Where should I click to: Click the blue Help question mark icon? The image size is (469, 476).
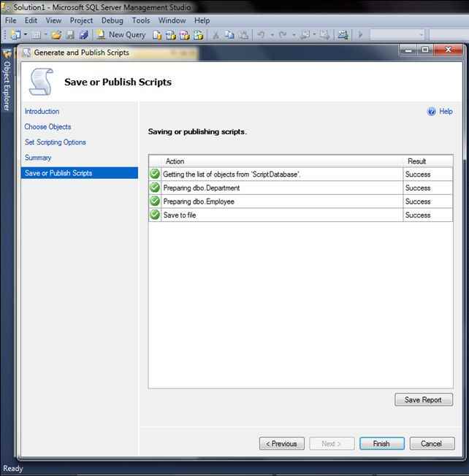tap(431, 112)
